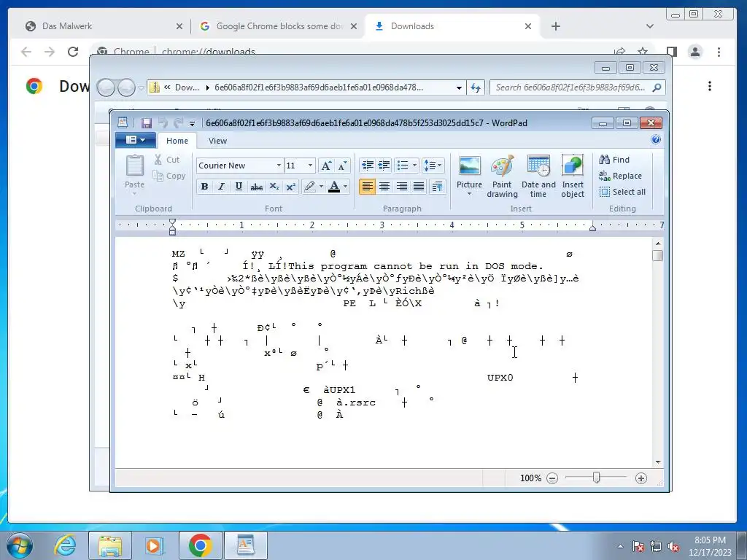Viewport: 747px width, 560px height.
Task: Click the Paste clipboard icon
Action: pyautogui.click(x=134, y=166)
